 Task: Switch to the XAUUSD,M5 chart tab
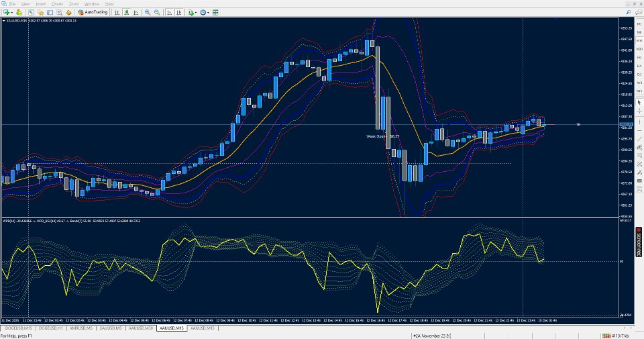point(111,328)
